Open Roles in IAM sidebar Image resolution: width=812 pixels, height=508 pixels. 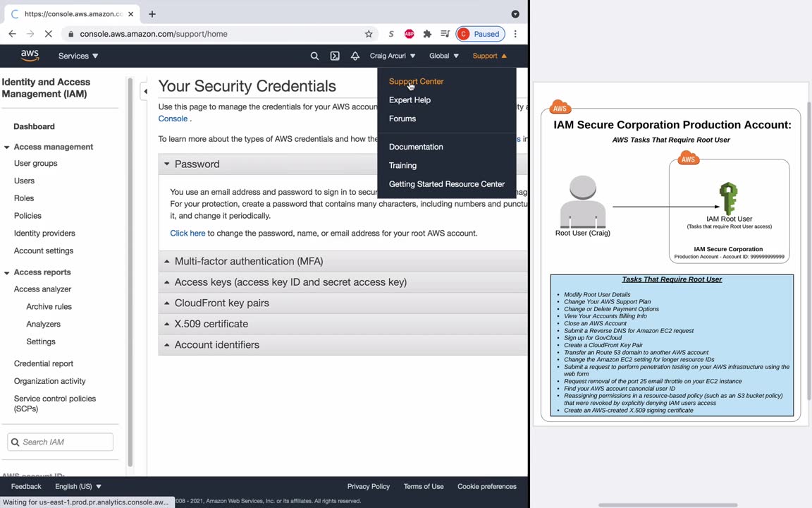coord(24,198)
